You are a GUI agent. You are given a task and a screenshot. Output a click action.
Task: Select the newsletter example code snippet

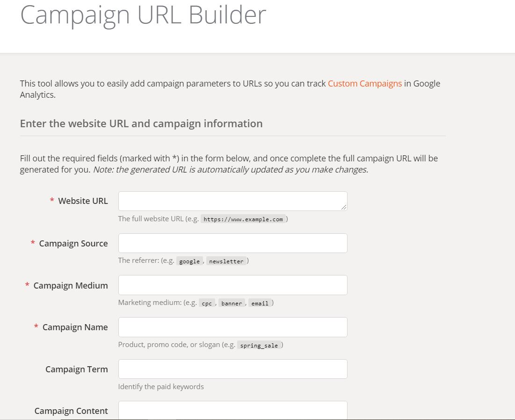coord(226,261)
